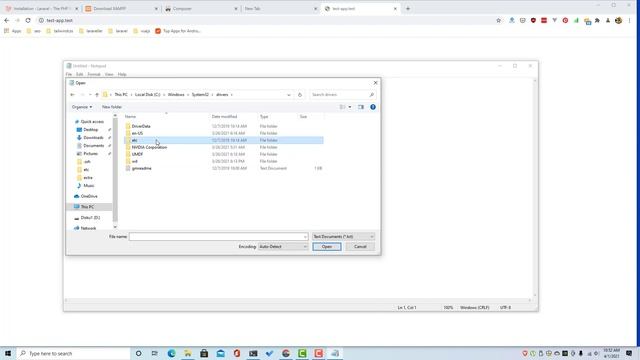Select Quick access in the navigation pane
This screenshot has width=640, height=360.
pos(92,122)
